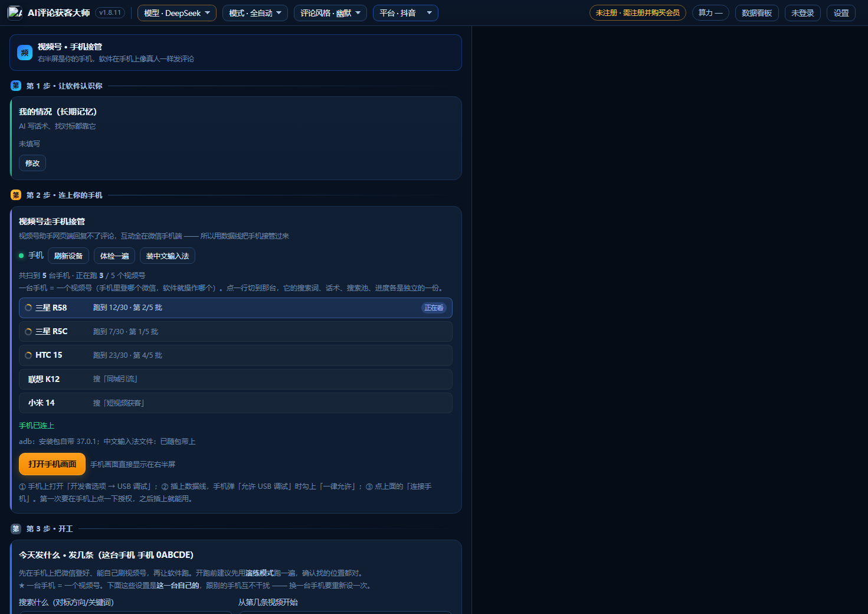The image size is (868, 614).
Task: Select the 小米 14 device row
Action: click(x=235, y=403)
